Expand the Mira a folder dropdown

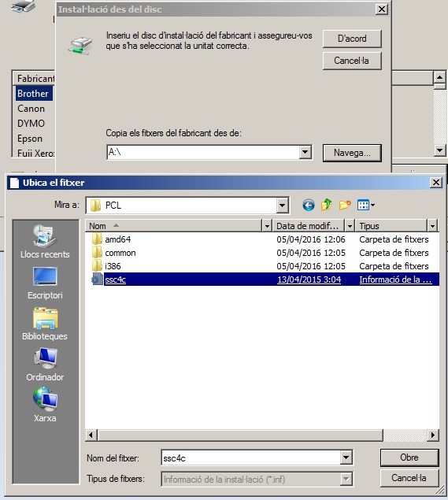[282, 206]
